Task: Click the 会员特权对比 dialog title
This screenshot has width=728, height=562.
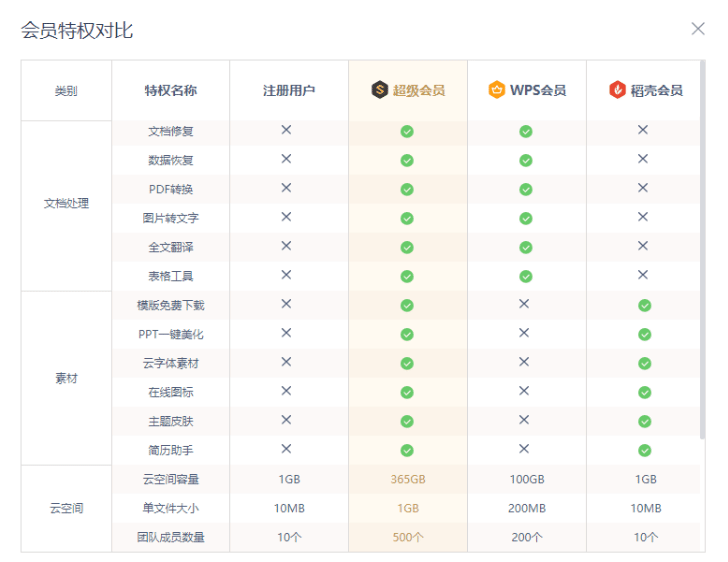Action: tap(77, 31)
